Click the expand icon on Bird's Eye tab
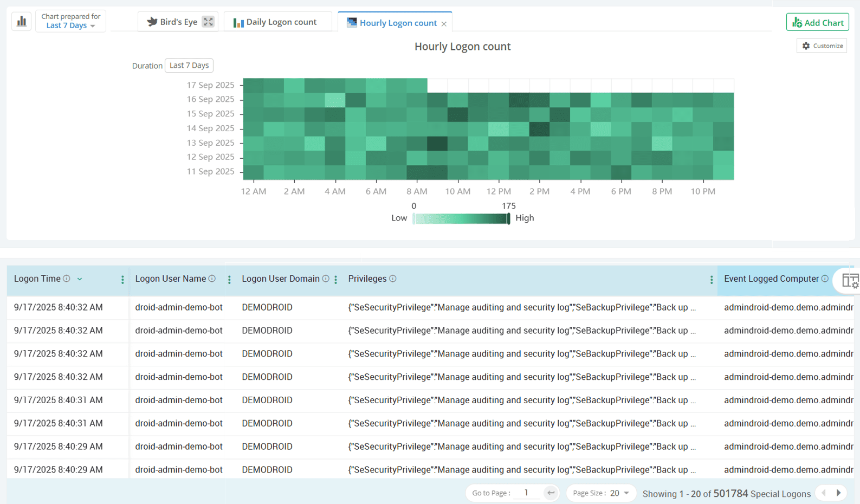 [208, 22]
